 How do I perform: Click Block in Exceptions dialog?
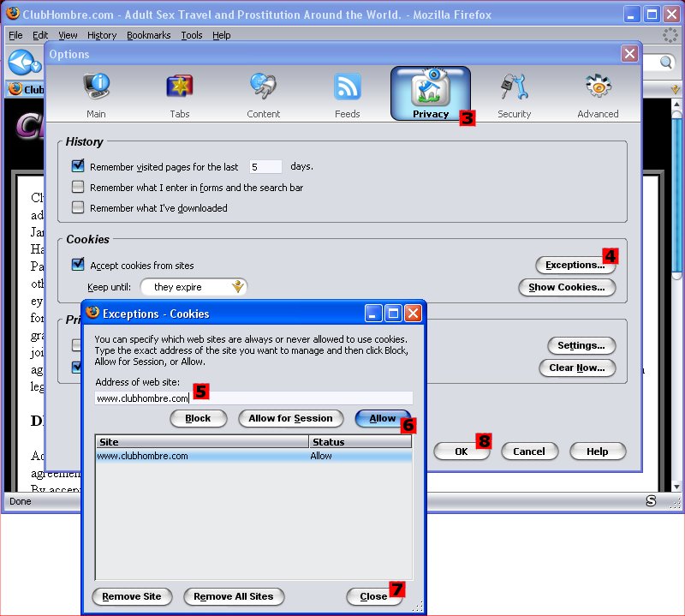pyautogui.click(x=198, y=418)
